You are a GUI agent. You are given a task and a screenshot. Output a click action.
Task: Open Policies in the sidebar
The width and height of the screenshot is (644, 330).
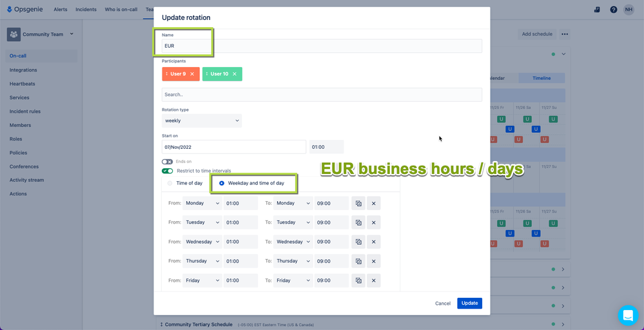[x=18, y=153]
